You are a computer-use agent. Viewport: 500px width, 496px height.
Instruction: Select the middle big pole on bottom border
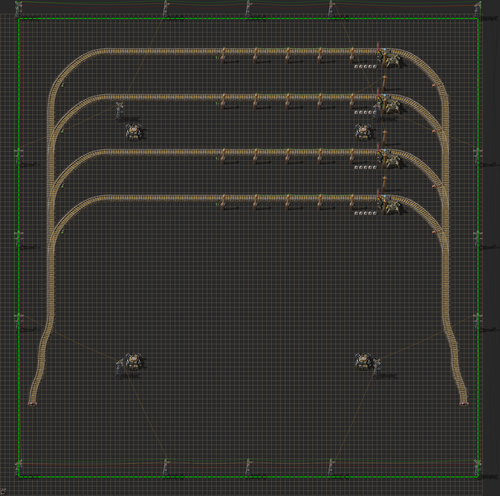pos(248,467)
